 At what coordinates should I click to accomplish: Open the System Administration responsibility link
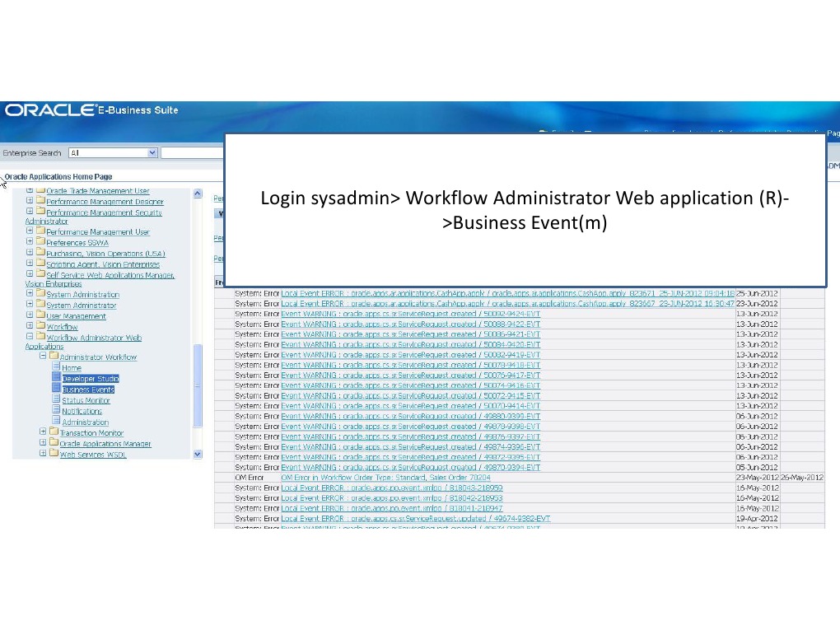83,295
